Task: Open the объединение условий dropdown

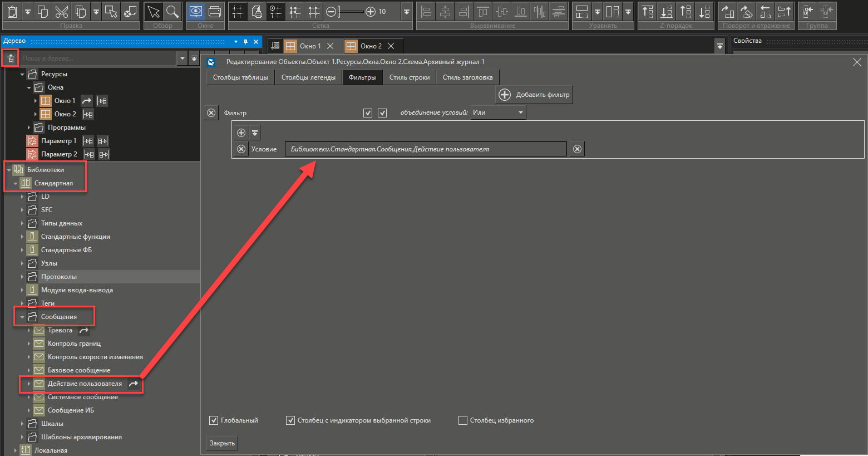Action: [x=498, y=112]
